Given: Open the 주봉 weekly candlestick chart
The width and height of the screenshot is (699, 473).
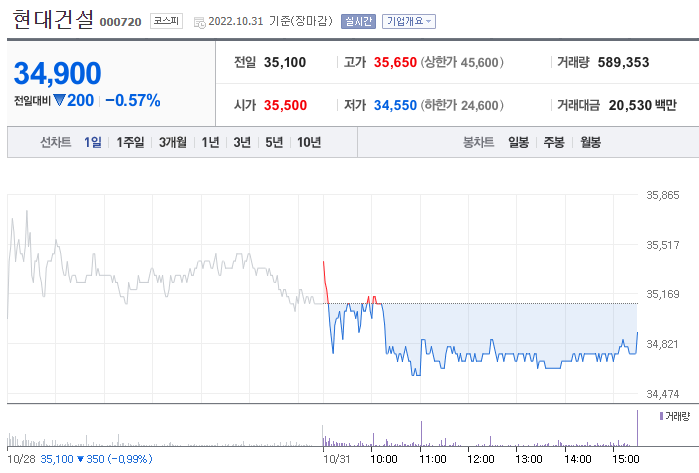Looking at the screenshot, I should (554, 142).
